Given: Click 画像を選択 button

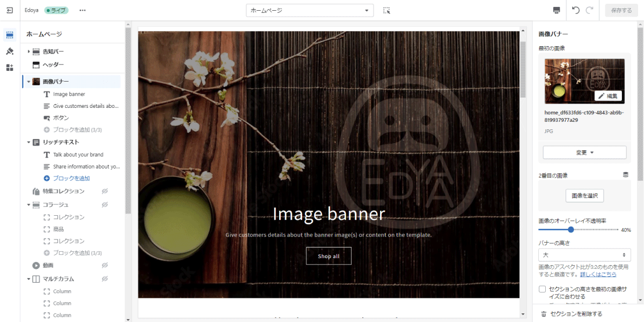Looking at the screenshot, I should pyautogui.click(x=584, y=195).
